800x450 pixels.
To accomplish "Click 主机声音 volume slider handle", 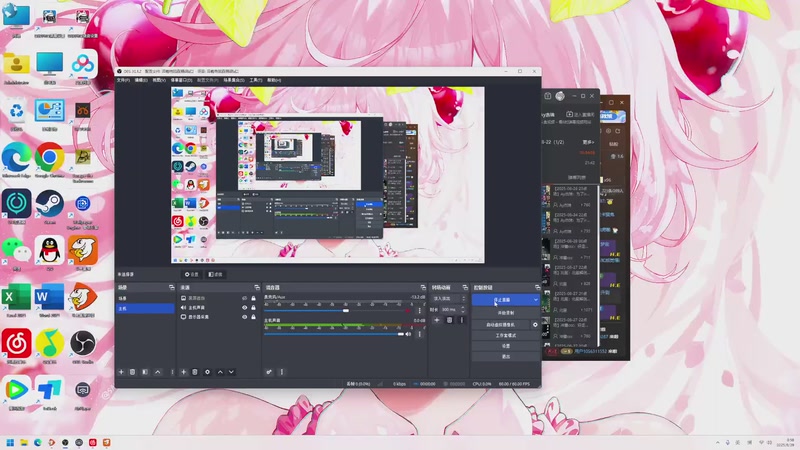I will (401, 334).
